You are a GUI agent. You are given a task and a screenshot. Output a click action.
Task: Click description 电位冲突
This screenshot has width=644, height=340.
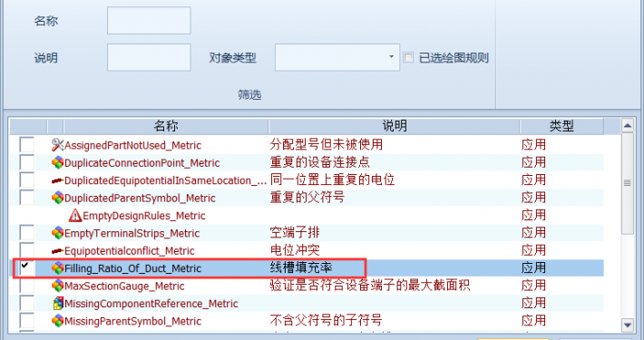coord(295,250)
